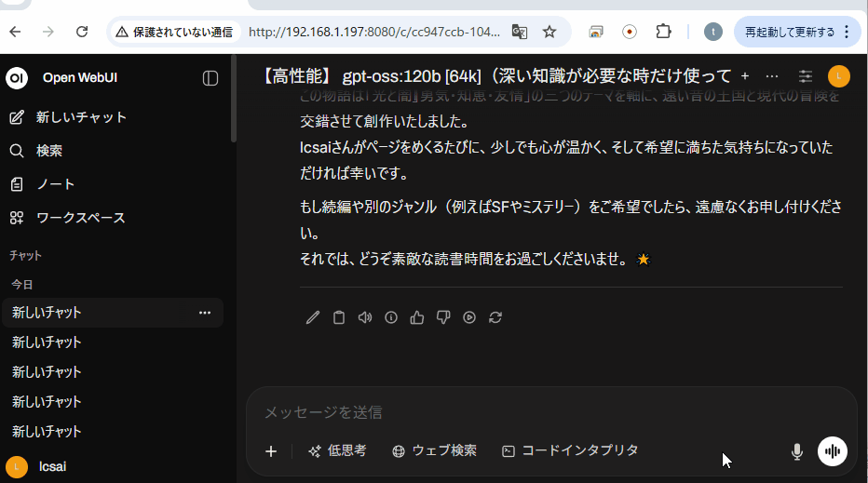Image resolution: width=868 pixels, height=483 pixels.
Task: Open browser extensions puzzle icon
Action: (663, 32)
